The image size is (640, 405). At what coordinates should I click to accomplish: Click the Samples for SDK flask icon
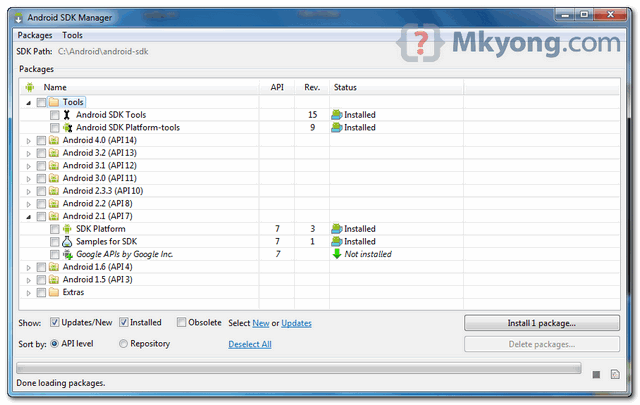point(67,242)
